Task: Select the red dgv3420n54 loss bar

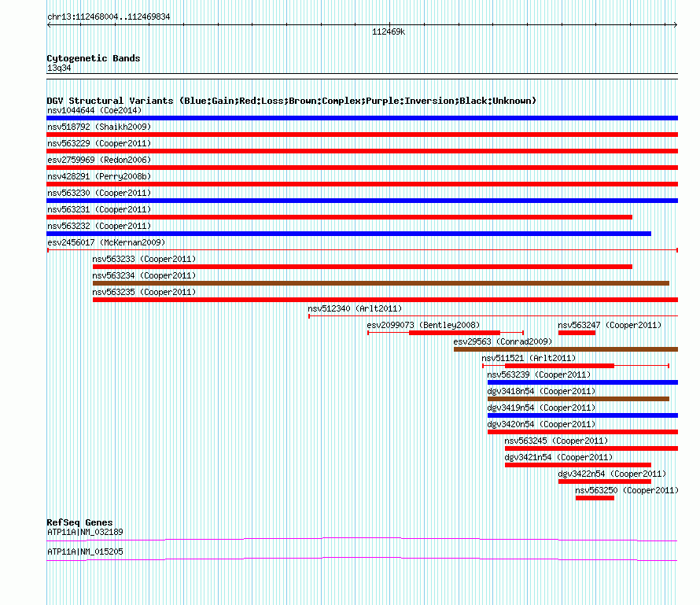Action: pyautogui.click(x=583, y=432)
